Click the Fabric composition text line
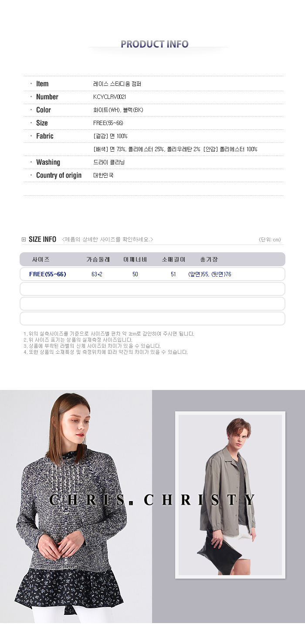Image resolution: width=305 pixels, height=644 pixels. tap(175, 149)
